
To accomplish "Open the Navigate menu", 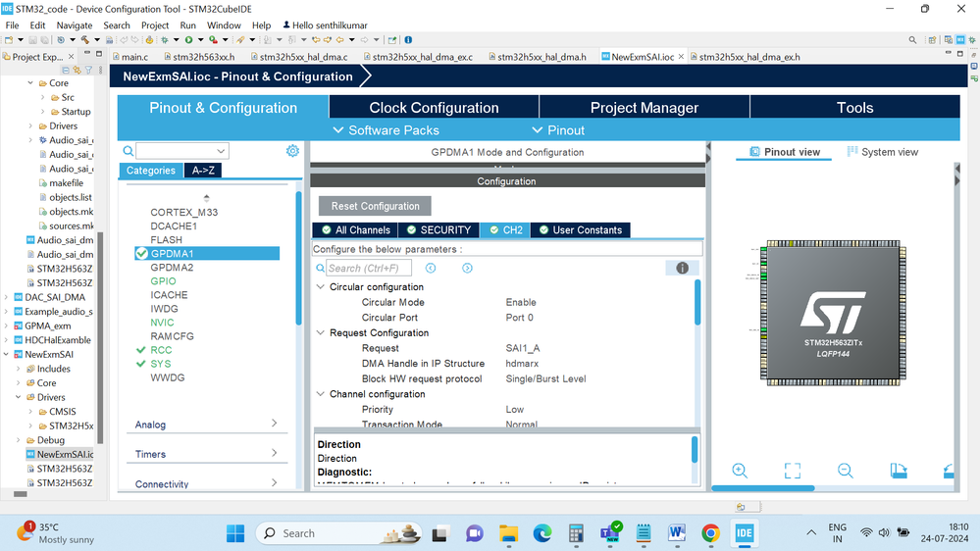I will (74, 25).
